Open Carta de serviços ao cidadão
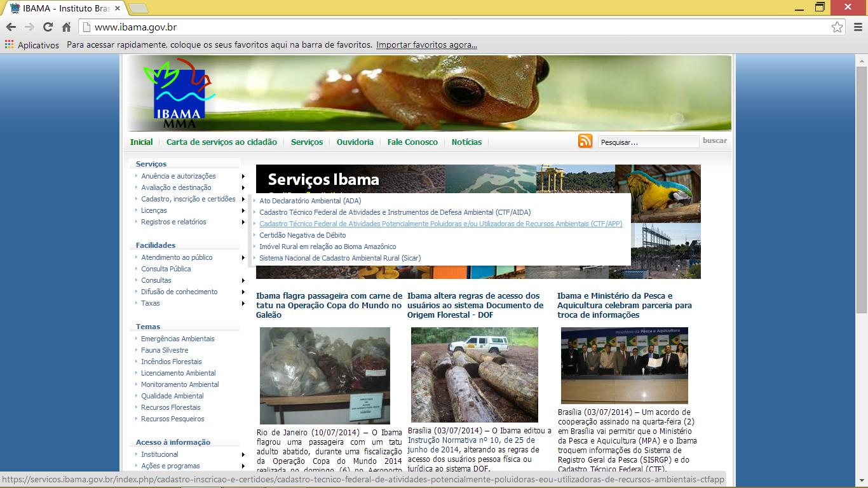This screenshot has width=868, height=488. (222, 142)
